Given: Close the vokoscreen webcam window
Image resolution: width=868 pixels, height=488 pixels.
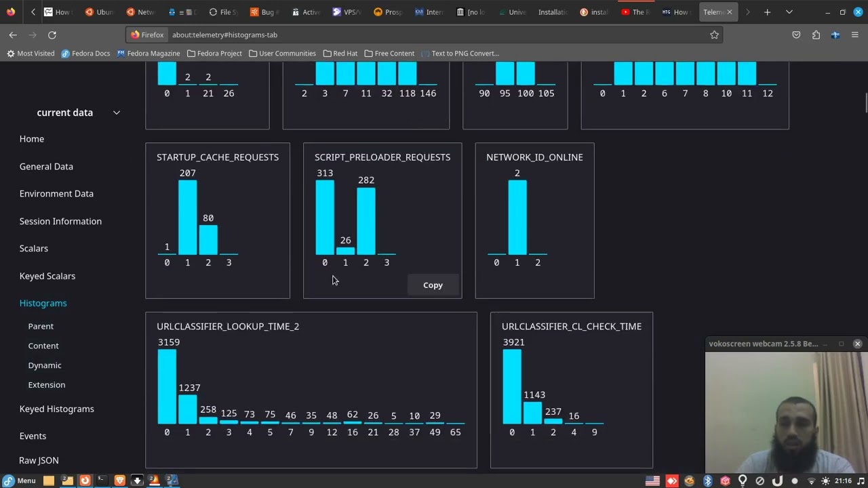Looking at the screenshot, I should (857, 344).
